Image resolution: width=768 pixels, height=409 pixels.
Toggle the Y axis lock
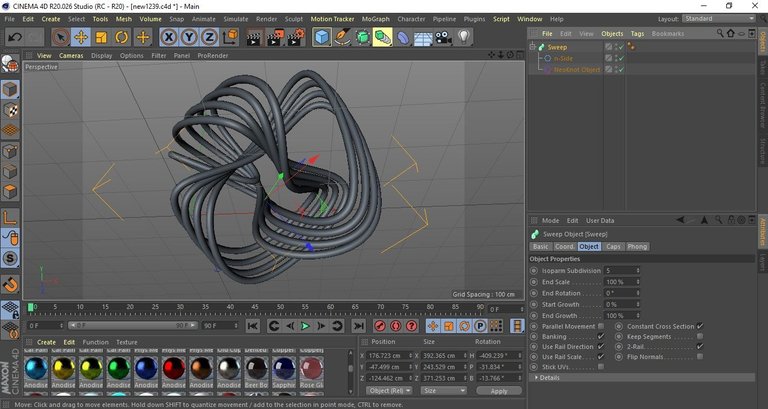click(x=189, y=37)
